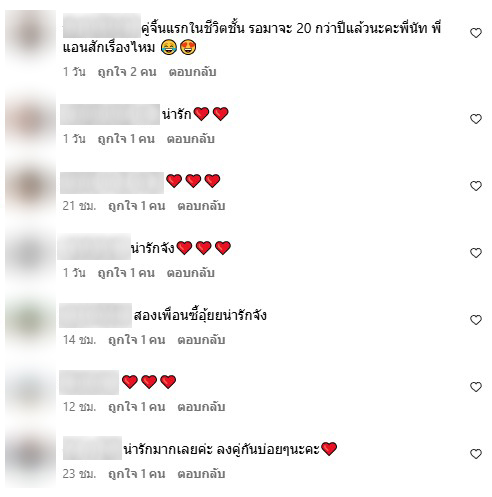Like the 'น่ารักมากเลยค่ะ' comment
The height and width of the screenshot is (497, 492).
[x=476, y=454]
